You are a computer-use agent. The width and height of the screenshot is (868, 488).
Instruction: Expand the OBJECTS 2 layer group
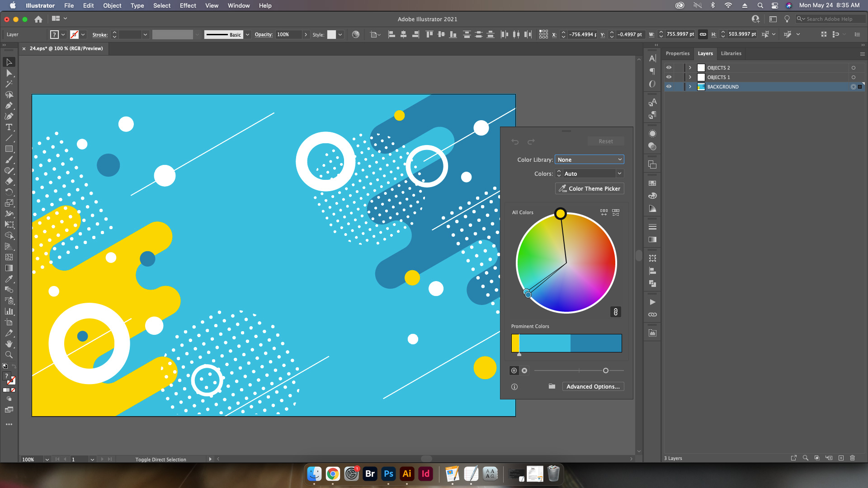690,67
